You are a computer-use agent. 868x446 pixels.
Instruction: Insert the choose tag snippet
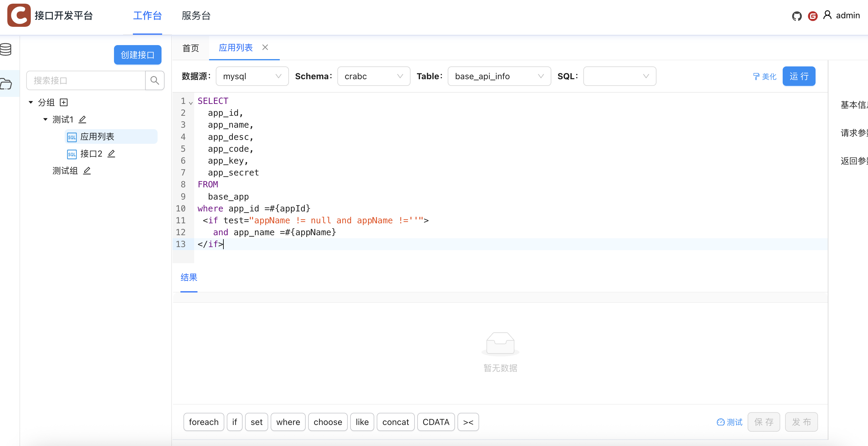point(328,422)
